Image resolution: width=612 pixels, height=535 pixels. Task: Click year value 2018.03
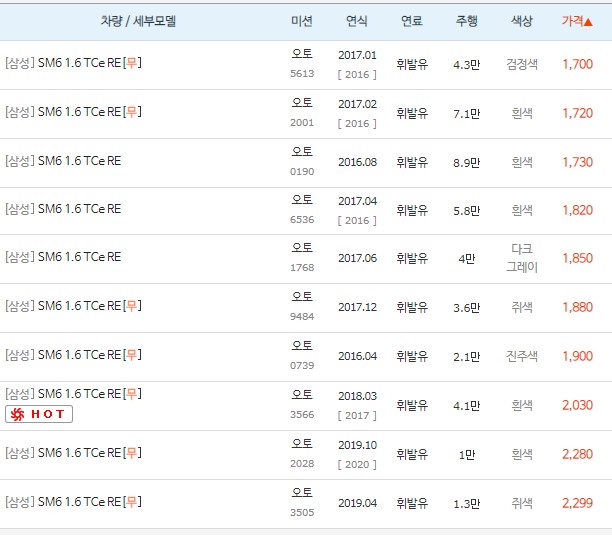(358, 396)
